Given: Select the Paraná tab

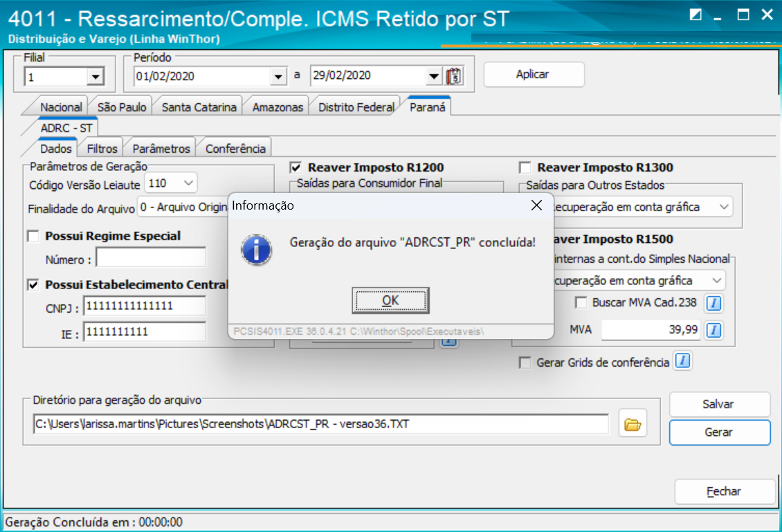Looking at the screenshot, I should tap(428, 107).
